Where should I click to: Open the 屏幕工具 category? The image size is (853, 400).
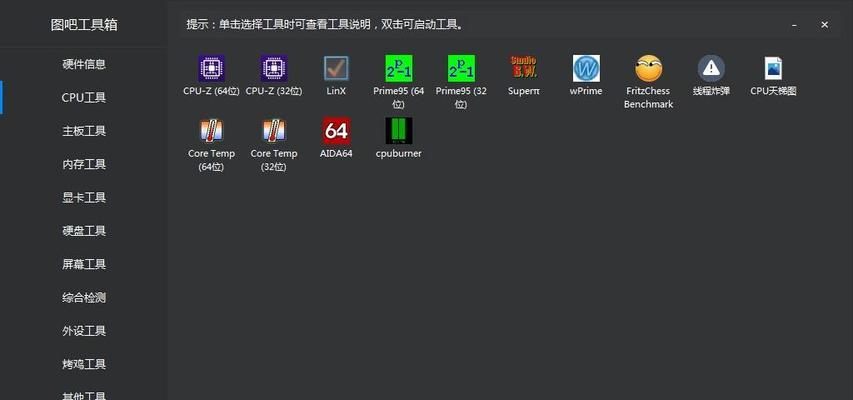[84, 264]
